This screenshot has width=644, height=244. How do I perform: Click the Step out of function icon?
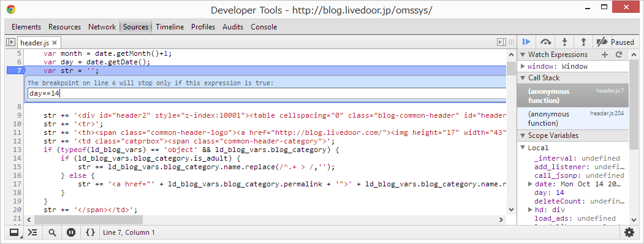pos(583,42)
